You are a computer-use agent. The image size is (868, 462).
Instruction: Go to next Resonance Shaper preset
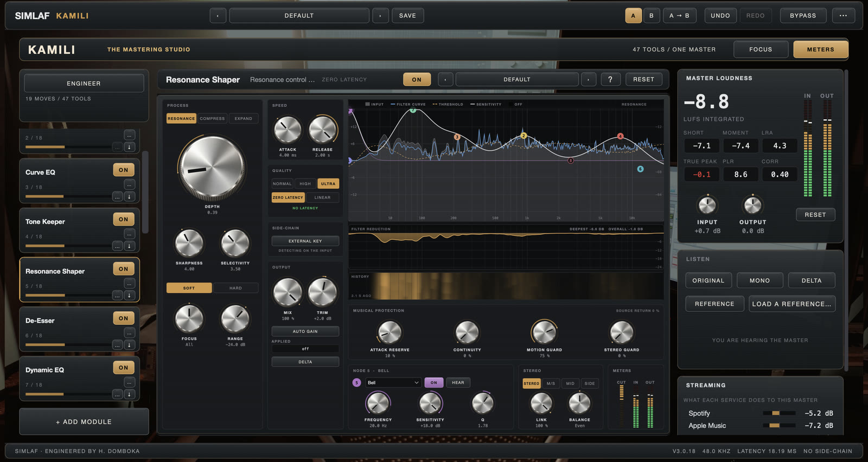point(589,80)
